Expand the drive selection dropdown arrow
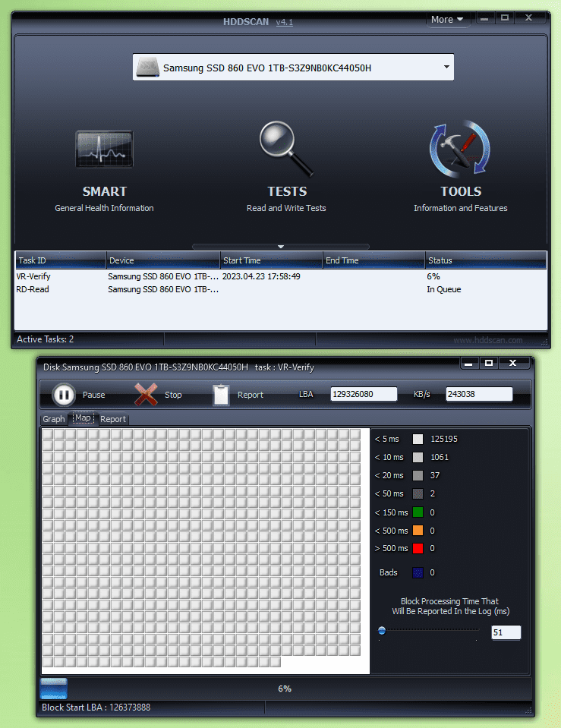The height and width of the screenshot is (728, 561). point(446,67)
